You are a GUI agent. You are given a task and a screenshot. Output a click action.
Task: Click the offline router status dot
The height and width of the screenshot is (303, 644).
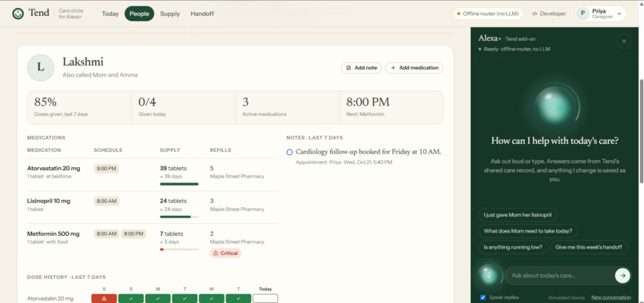459,14
